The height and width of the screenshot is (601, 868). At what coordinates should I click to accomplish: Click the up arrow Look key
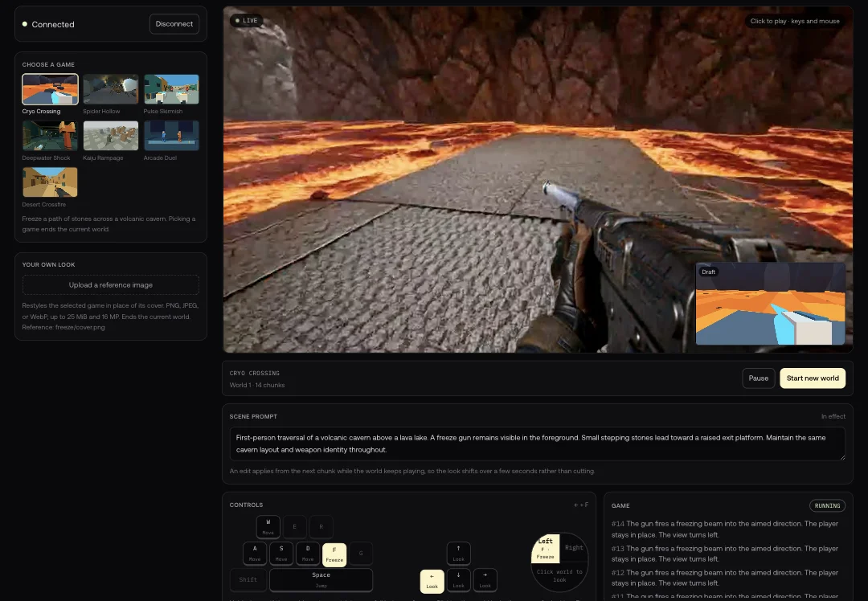[x=458, y=554]
